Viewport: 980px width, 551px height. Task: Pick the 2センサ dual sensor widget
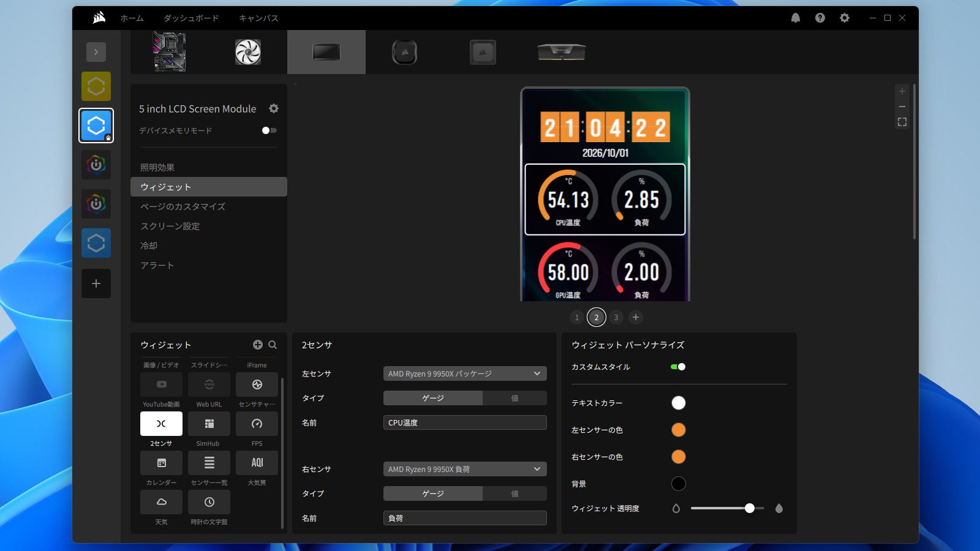coord(161,424)
